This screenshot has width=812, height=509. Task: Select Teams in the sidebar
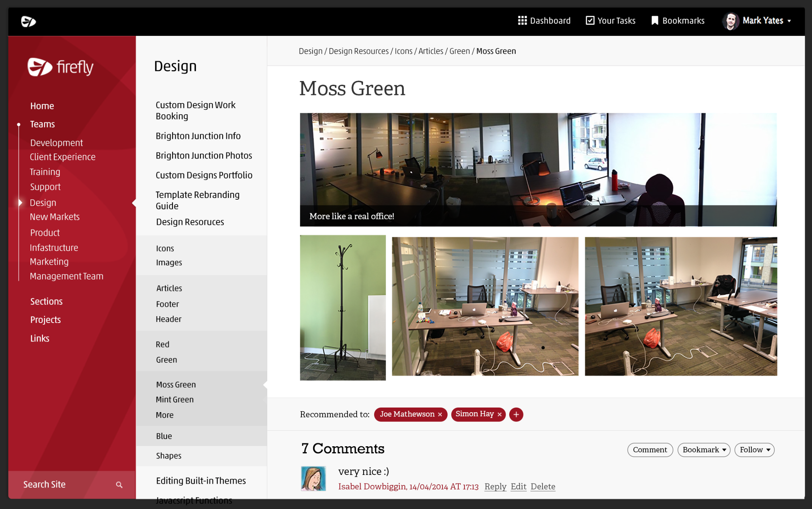coord(42,124)
